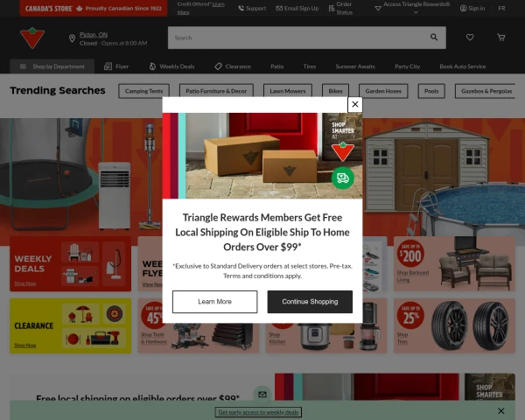
Task: Open the wishlist heart icon
Action: click(x=470, y=37)
